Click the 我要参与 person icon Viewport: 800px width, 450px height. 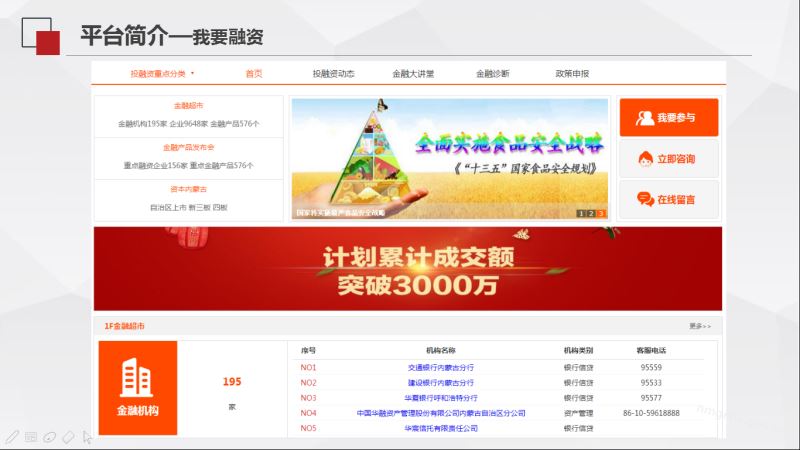pos(644,118)
